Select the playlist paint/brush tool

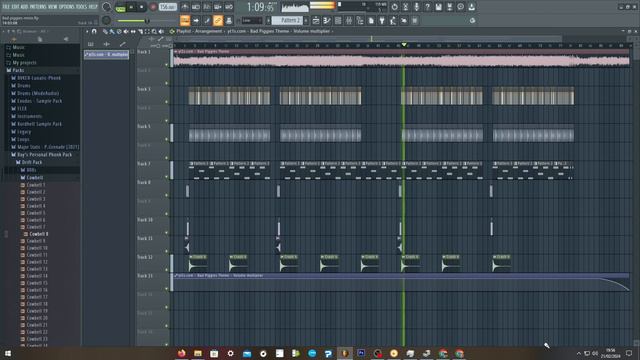click(x=112, y=31)
